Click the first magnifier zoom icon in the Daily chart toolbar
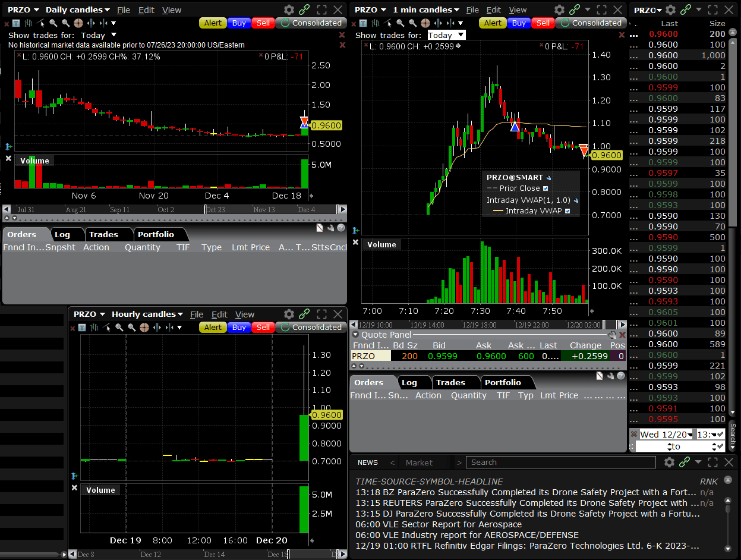741x560 pixels. (53, 23)
